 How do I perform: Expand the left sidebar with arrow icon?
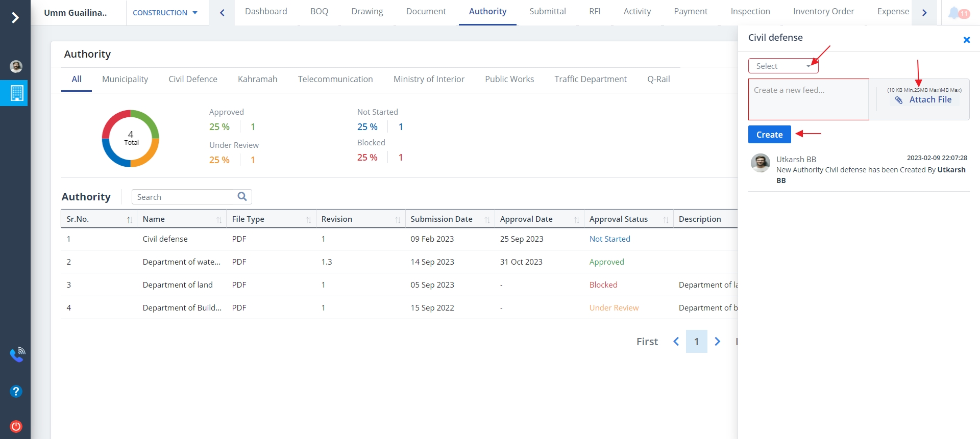point(15,18)
